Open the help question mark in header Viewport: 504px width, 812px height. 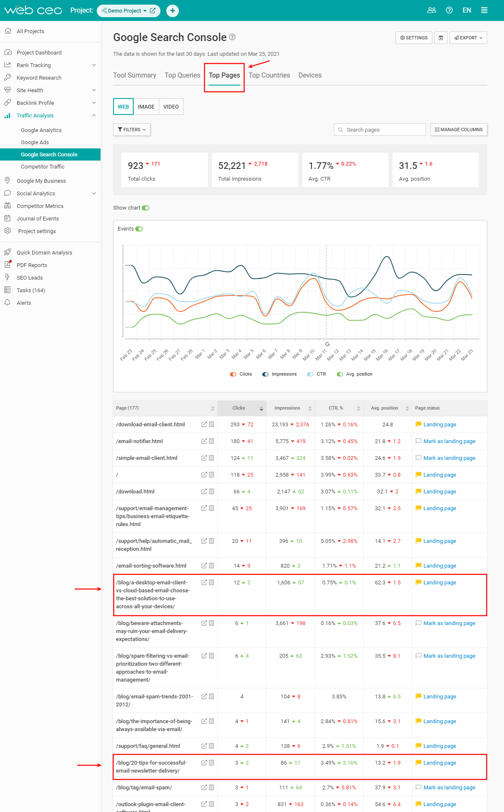pos(449,10)
